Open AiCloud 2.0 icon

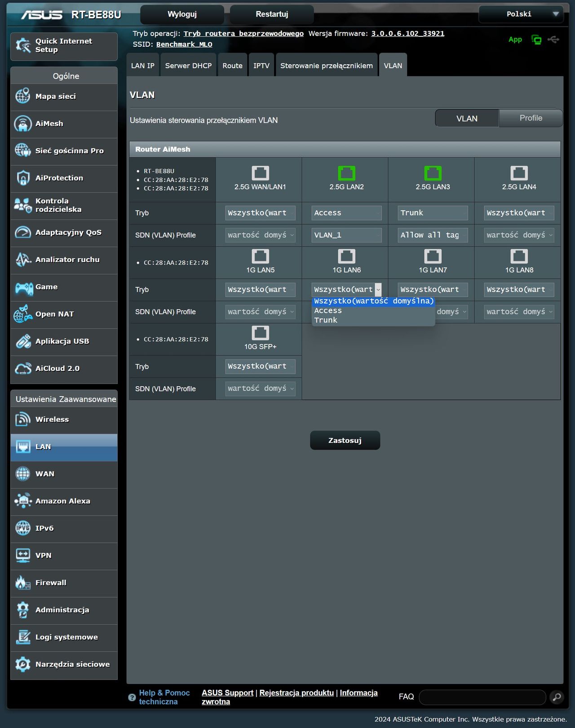tap(23, 368)
